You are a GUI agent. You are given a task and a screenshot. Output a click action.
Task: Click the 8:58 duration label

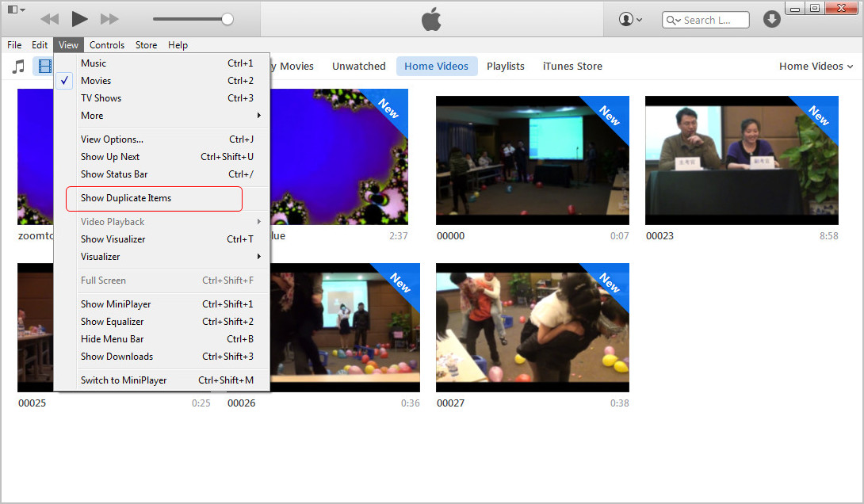click(829, 235)
